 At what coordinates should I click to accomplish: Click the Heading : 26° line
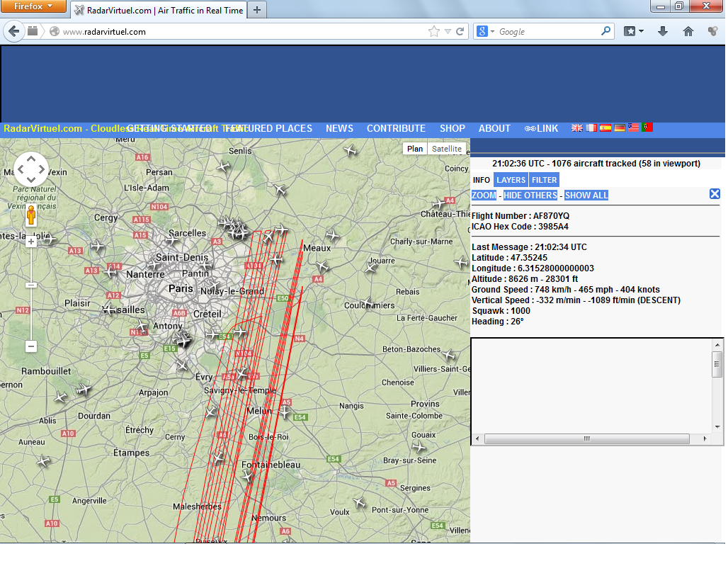tap(498, 322)
